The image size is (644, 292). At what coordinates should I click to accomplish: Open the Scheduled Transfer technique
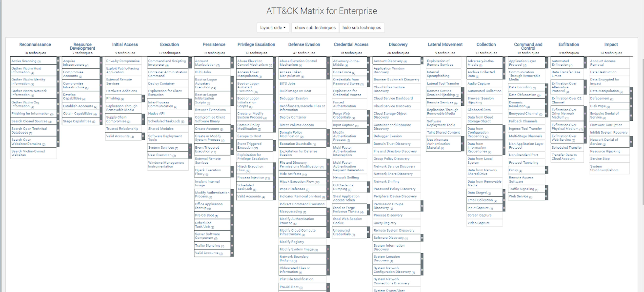567,148
